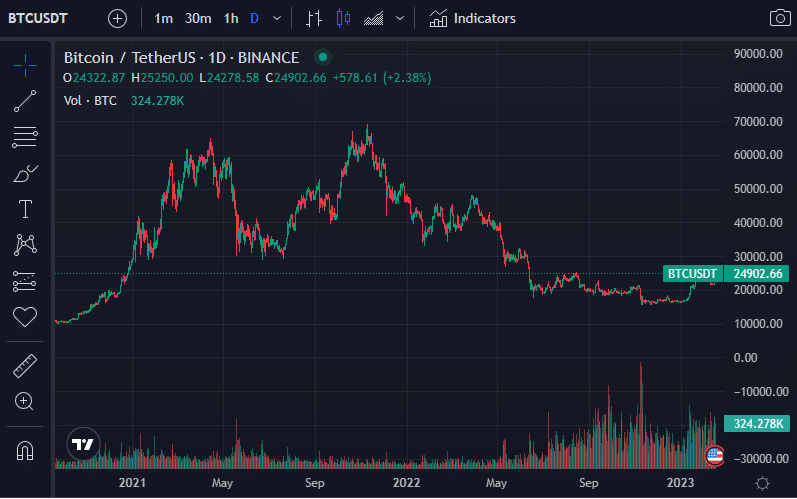Select the ruler measure tool
Viewport: 797px width, 499px height.
(25, 366)
